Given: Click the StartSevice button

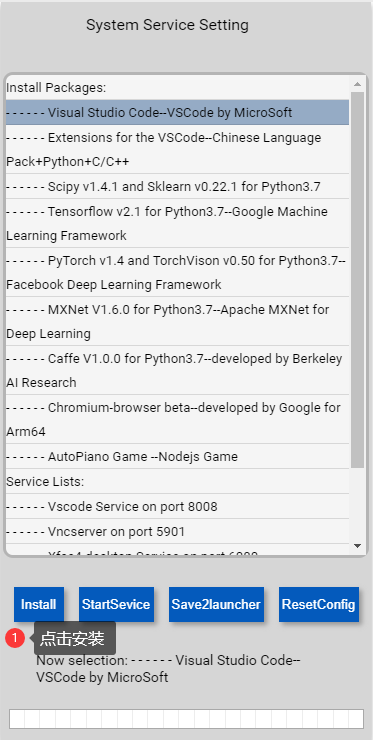Looking at the screenshot, I should [x=116, y=604].
